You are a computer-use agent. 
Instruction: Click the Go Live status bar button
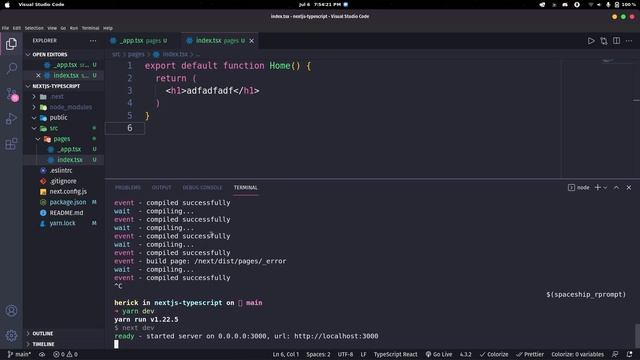pyautogui.click(x=439, y=354)
